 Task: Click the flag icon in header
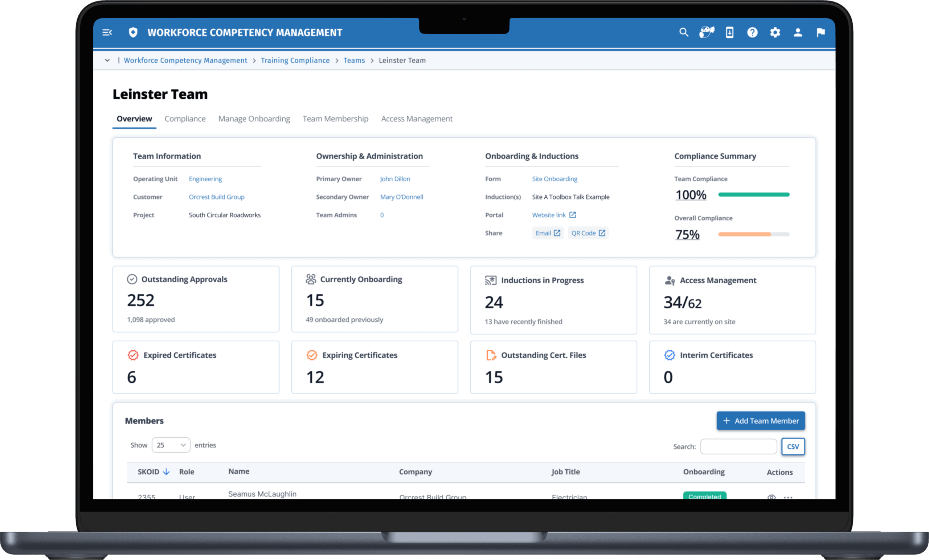pos(820,32)
